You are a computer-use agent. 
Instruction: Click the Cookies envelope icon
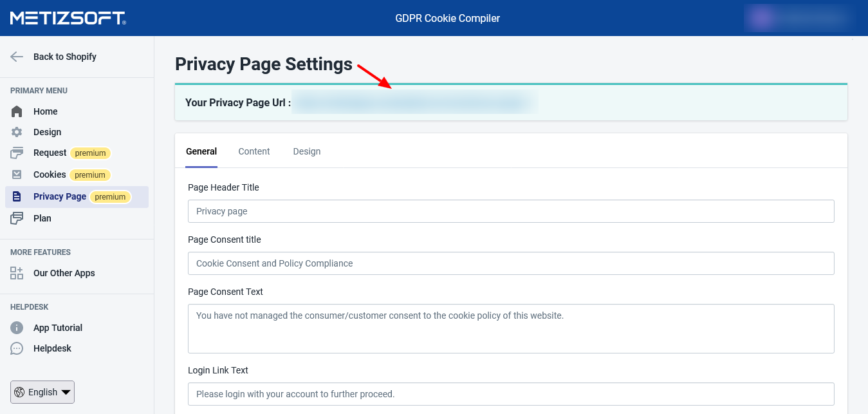pyautogui.click(x=17, y=174)
